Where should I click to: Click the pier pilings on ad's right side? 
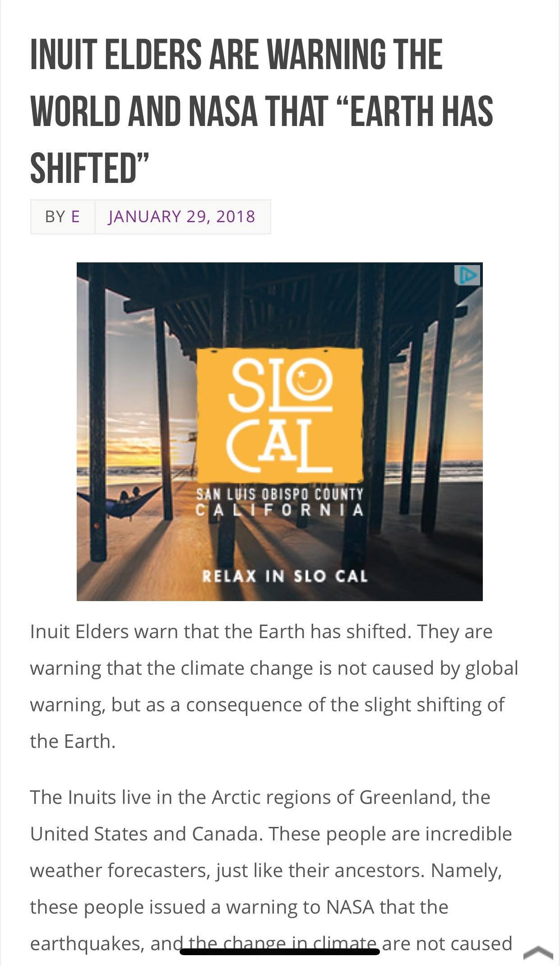[433, 429]
